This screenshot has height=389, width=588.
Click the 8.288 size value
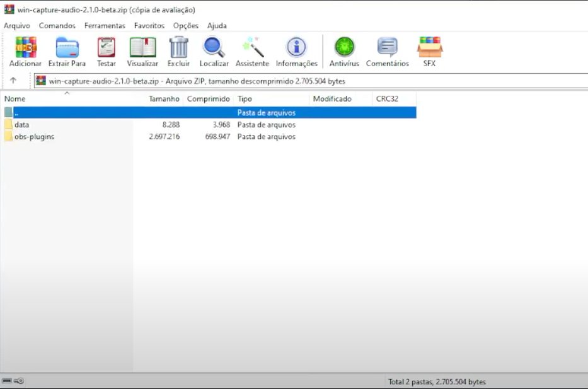coord(171,125)
